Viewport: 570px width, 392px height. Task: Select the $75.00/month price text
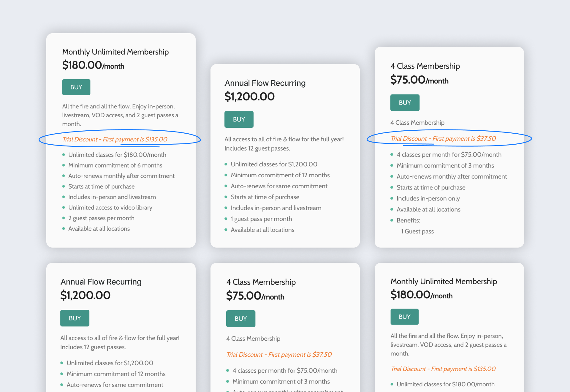tap(419, 80)
